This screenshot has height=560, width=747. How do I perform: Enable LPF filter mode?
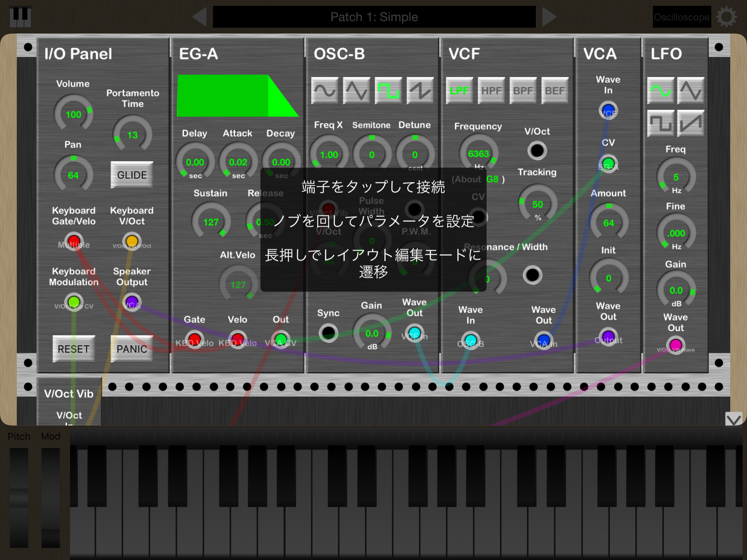point(459,90)
